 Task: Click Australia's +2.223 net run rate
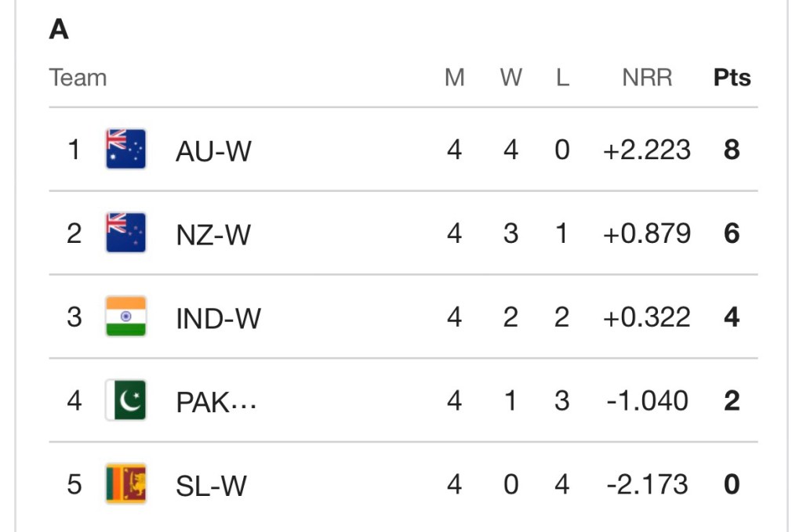[647, 150]
